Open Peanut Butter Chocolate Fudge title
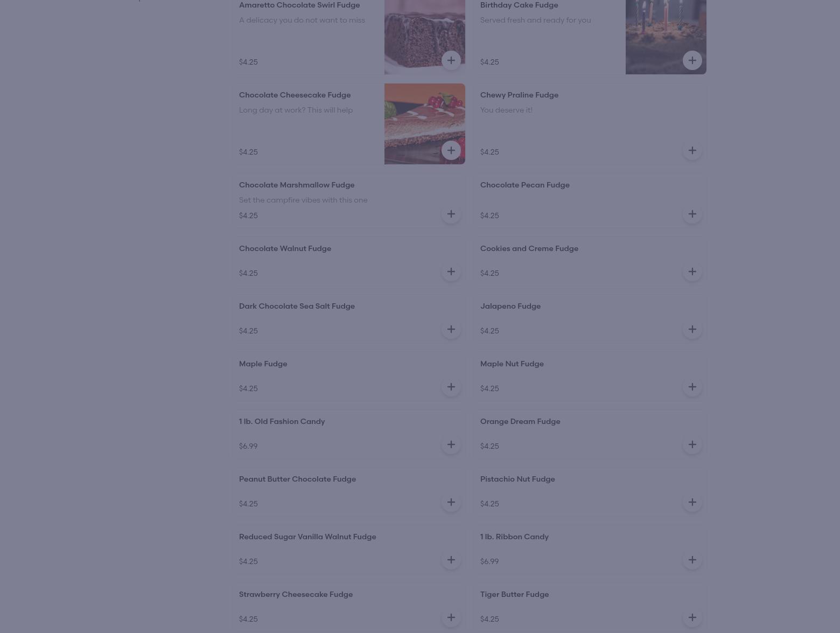Screen dimensions: 840x633 297,479
